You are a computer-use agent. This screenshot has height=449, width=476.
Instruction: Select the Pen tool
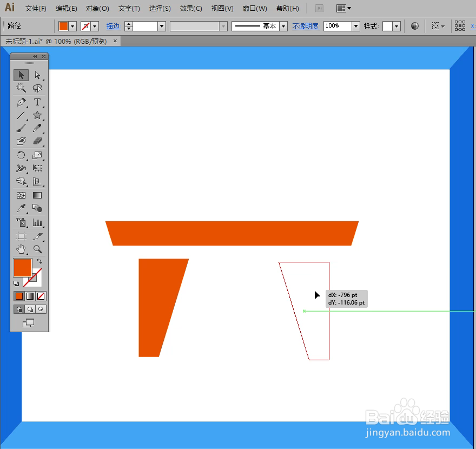21,102
